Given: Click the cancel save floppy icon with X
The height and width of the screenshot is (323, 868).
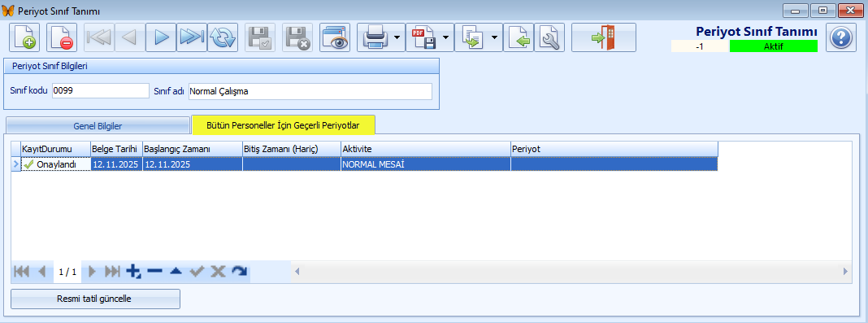Looking at the screenshot, I should (x=297, y=37).
